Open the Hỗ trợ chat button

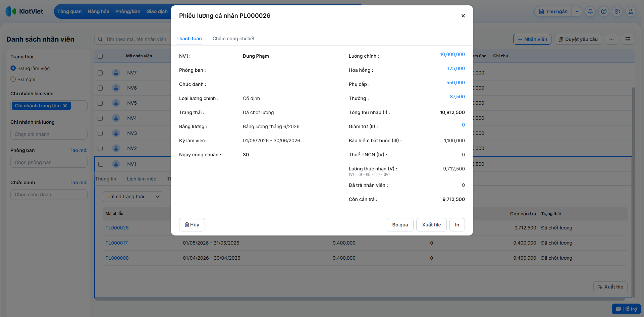click(626, 309)
